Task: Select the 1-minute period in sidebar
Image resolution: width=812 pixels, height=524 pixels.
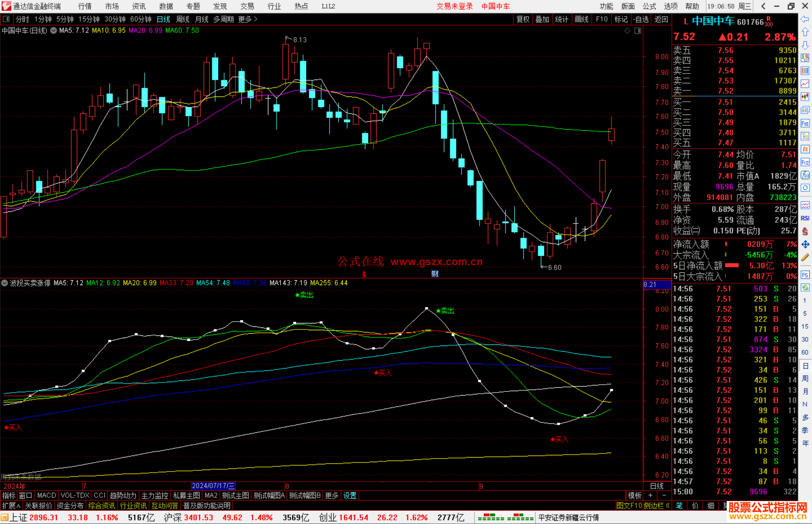Action: pos(804,301)
